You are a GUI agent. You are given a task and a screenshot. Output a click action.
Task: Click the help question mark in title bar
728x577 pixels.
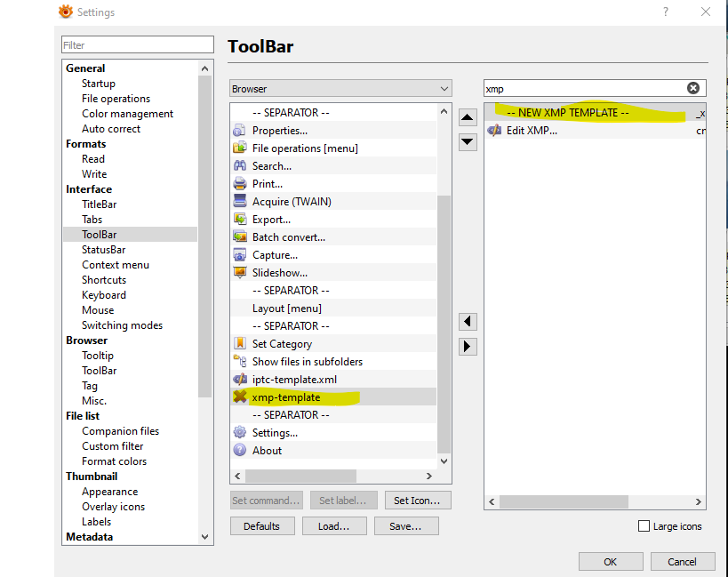click(666, 12)
